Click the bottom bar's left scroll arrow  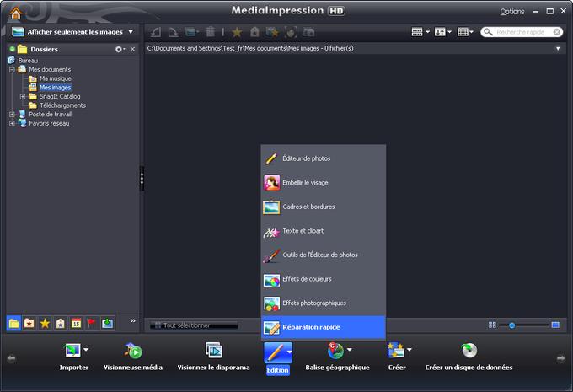click(12, 358)
